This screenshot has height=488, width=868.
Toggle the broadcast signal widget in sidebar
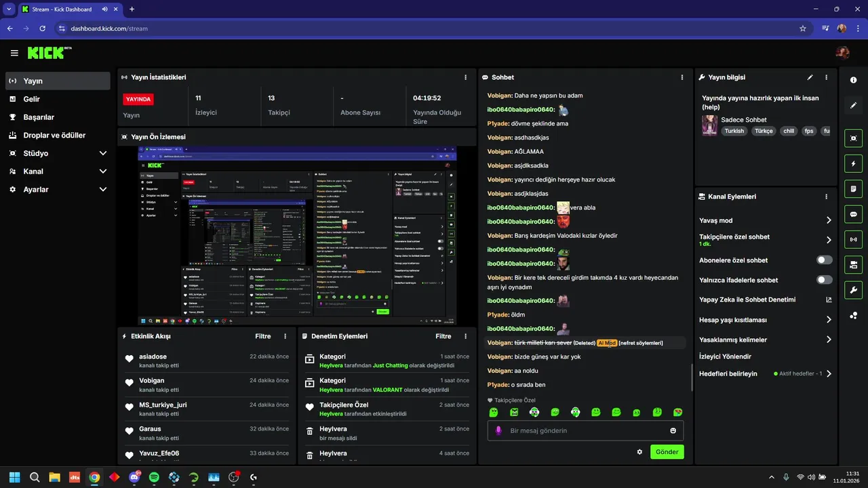[853, 239]
